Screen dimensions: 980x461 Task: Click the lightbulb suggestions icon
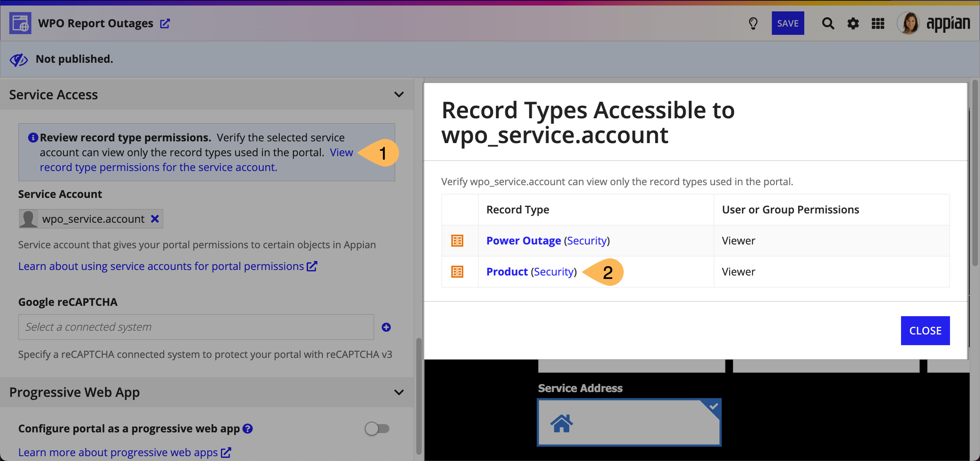[x=753, y=23]
